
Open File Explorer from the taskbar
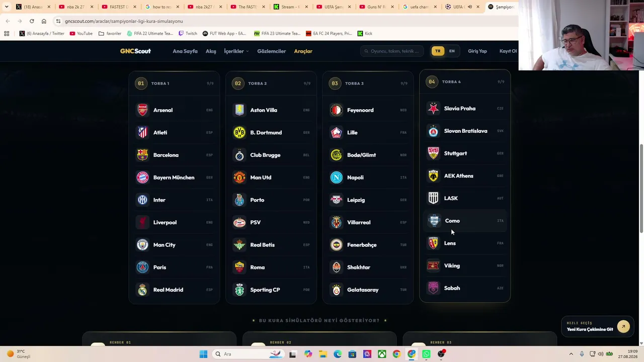point(323,354)
